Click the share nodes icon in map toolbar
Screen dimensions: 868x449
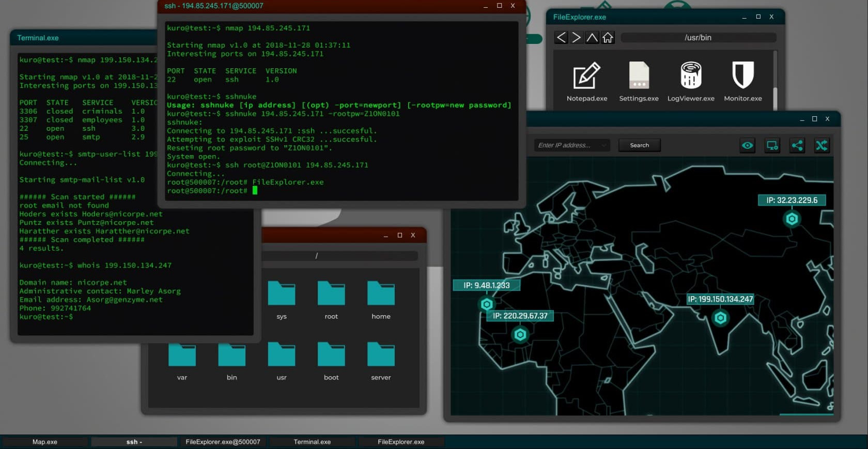pos(797,146)
